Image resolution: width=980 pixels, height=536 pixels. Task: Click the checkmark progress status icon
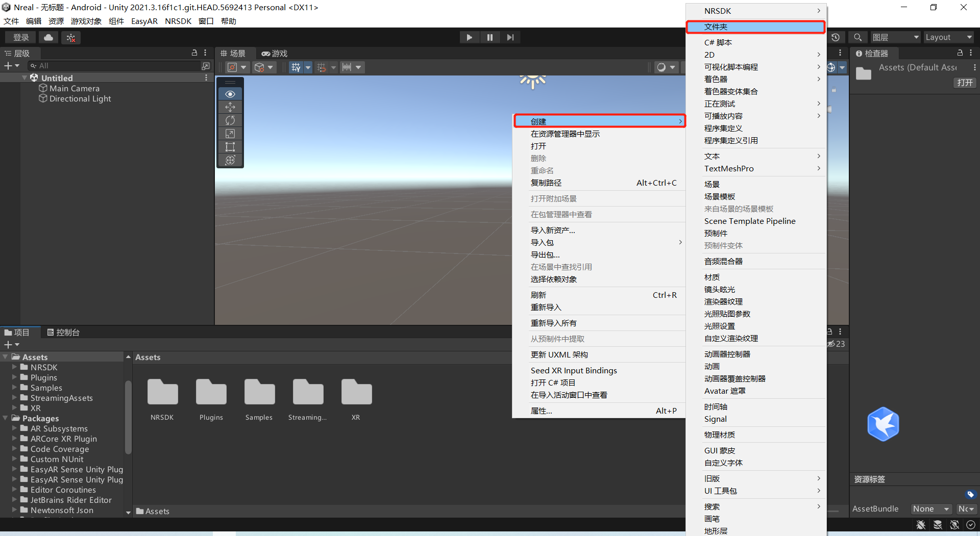coord(971,524)
